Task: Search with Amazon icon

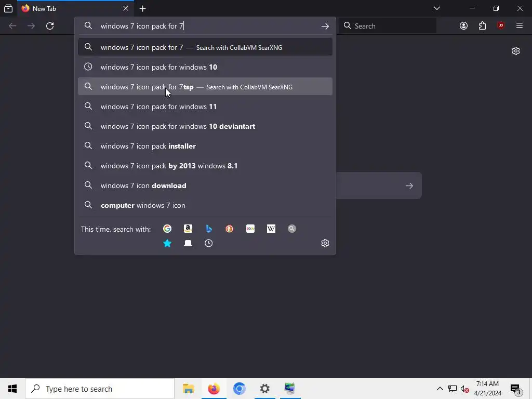Action: [x=188, y=229]
